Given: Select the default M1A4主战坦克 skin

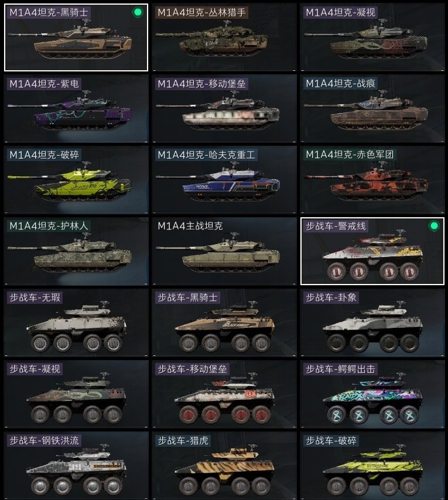Looking at the screenshot, I should pyautogui.click(x=224, y=251).
